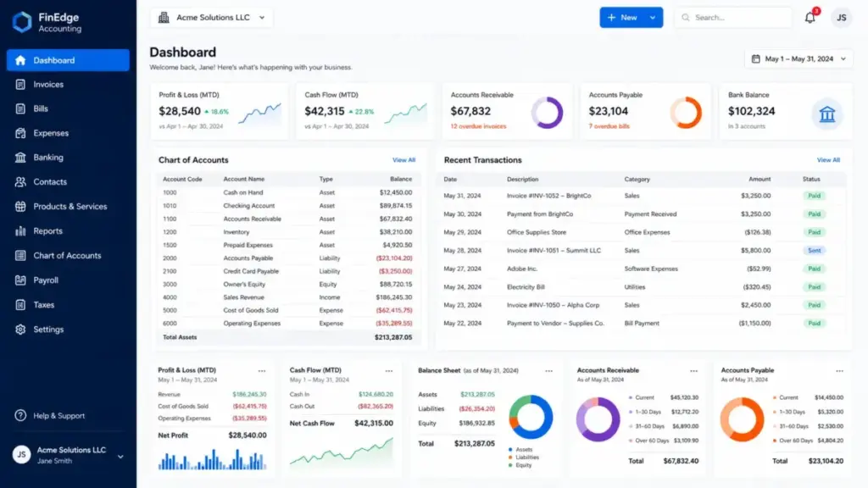Click the Settings gear icon
The image size is (868, 488).
click(x=20, y=330)
